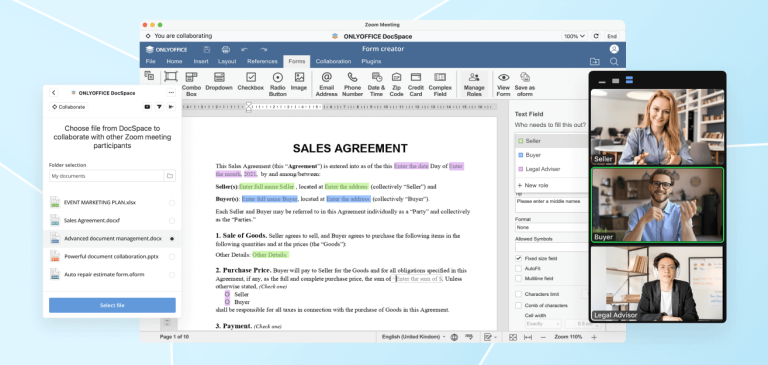This screenshot has width=768, height=365.
Task: Select Auto repair estimate form.oform radio button
Action: pyautogui.click(x=172, y=275)
